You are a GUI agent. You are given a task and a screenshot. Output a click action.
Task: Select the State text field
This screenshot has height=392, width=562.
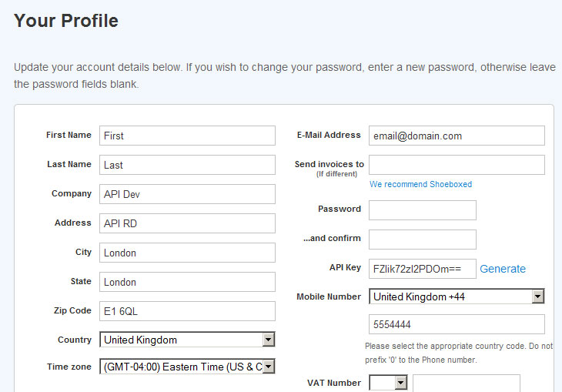187,282
